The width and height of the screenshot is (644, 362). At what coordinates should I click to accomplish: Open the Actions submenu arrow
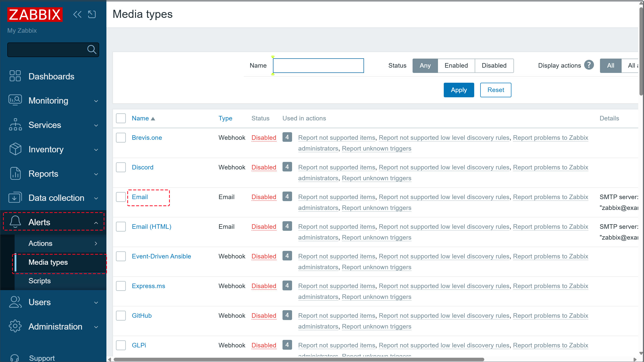(96, 243)
